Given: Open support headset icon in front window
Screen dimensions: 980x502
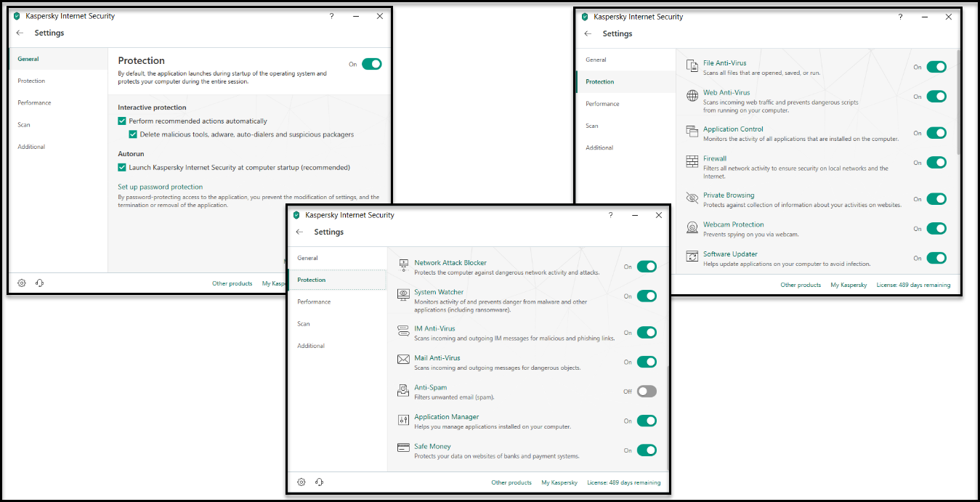Looking at the screenshot, I should [320, 482].
